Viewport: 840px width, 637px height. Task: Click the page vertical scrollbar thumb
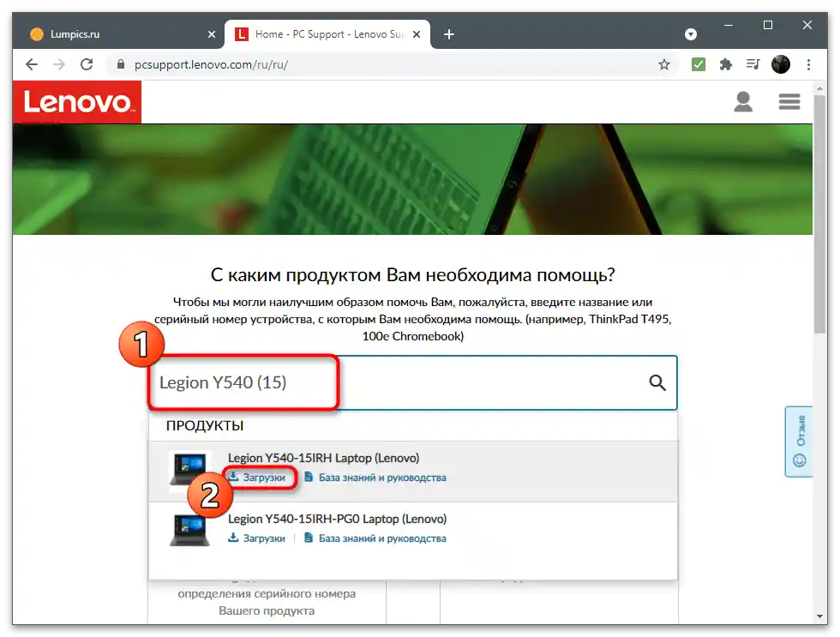819,214
